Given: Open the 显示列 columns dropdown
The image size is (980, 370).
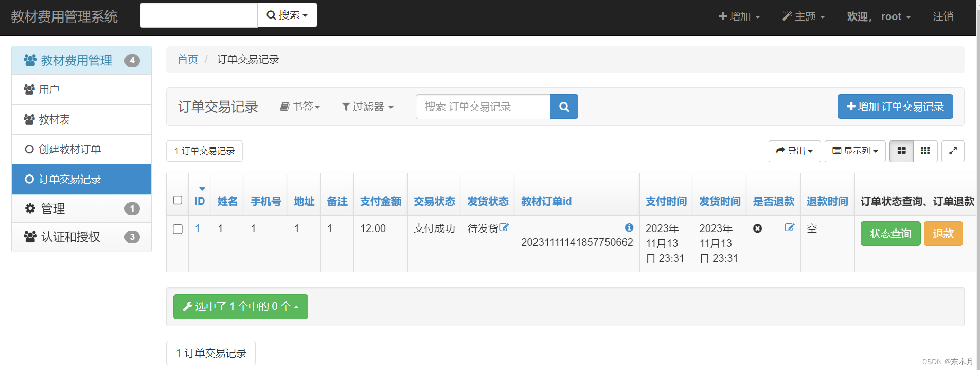Looking at the screenshot, I should [855, 151].
